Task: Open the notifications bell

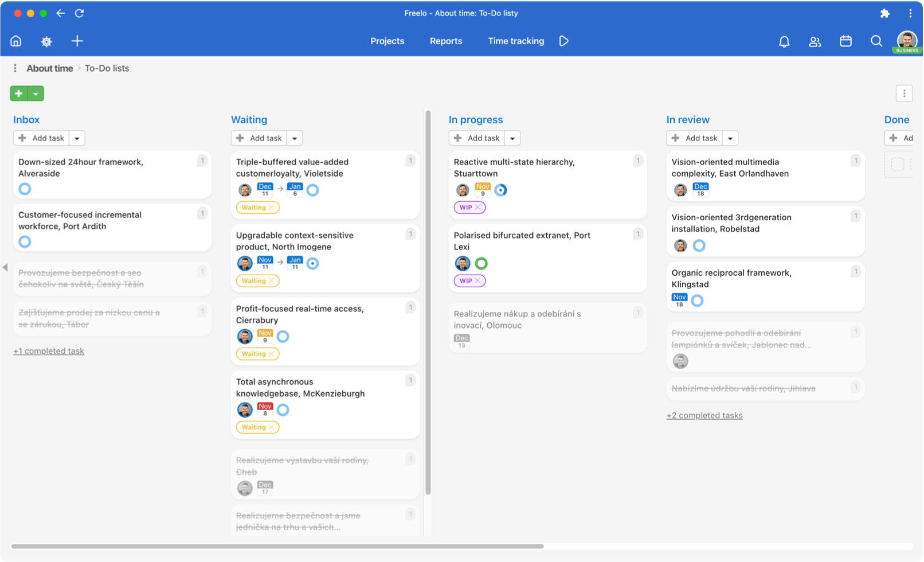Action: 784,41
